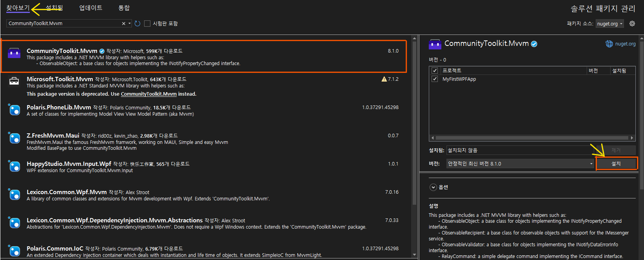Open the nuget.org link in the details panel
Image resolution: width=644 pixels, height=260 pixels.
625,44
